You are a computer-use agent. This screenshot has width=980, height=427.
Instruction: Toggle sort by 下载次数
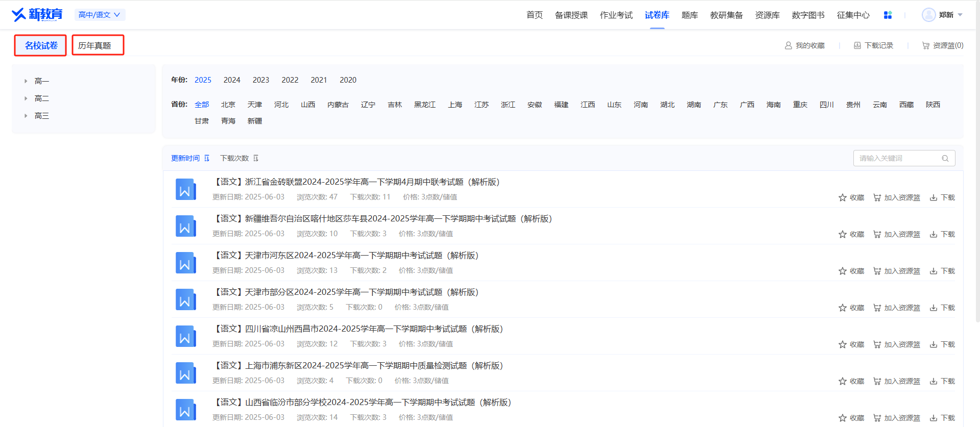[239, 158]
